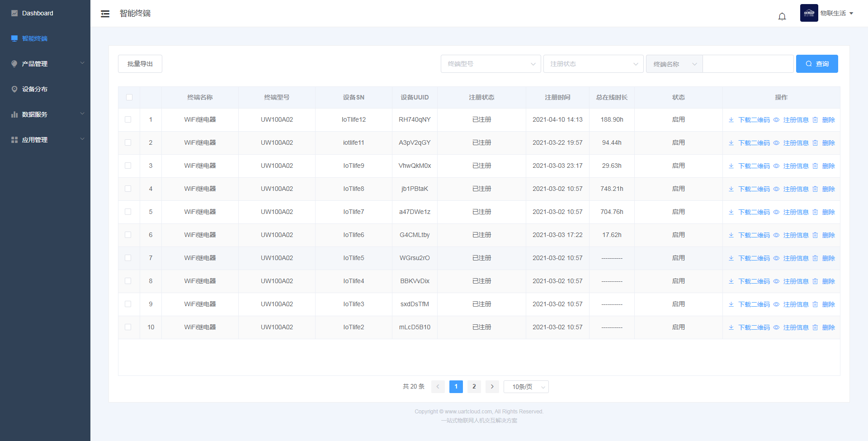Check the checkbox for row 7 IoTlife5
Image resolution: width=868 pixels, height=441 pixels.
click(x=128, y=258)
